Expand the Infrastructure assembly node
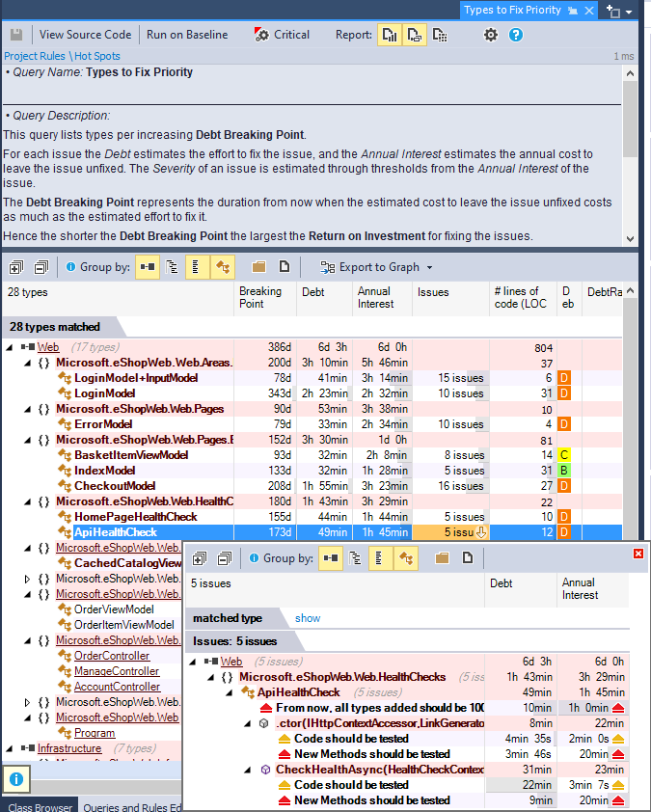 (x=9, y=748)
